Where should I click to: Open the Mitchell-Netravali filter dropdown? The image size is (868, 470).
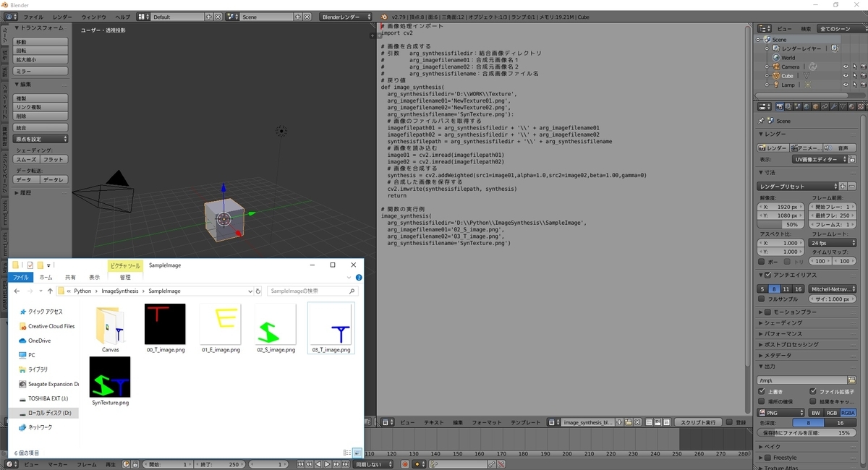[x=833, y=289]
